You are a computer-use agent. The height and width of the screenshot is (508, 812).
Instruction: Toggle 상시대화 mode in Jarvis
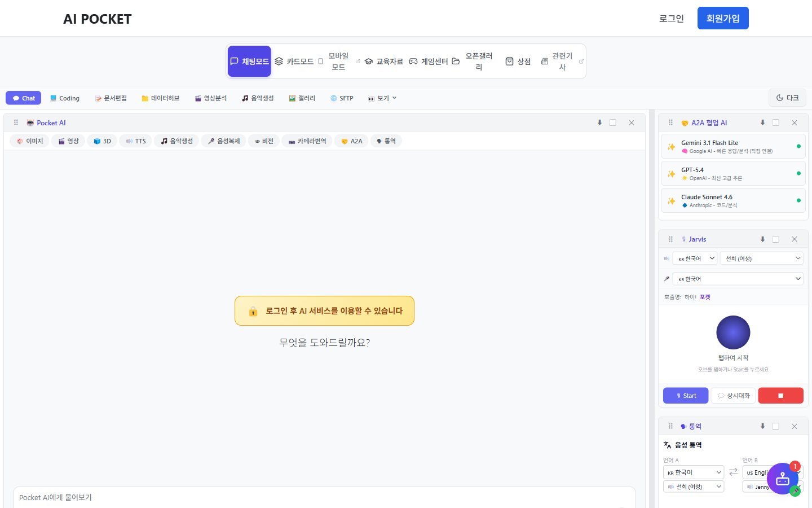click(733, 396)
